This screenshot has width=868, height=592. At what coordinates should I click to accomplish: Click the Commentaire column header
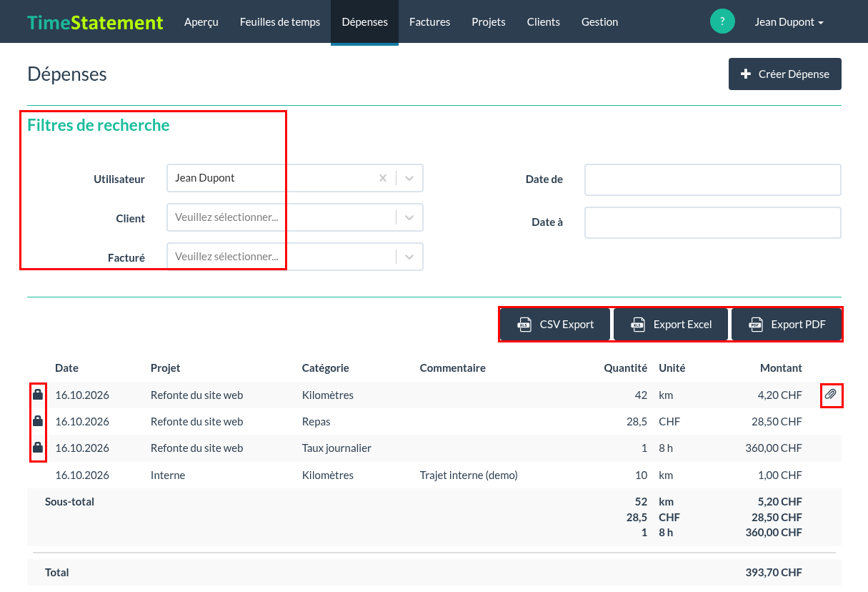tap(453, 368)
